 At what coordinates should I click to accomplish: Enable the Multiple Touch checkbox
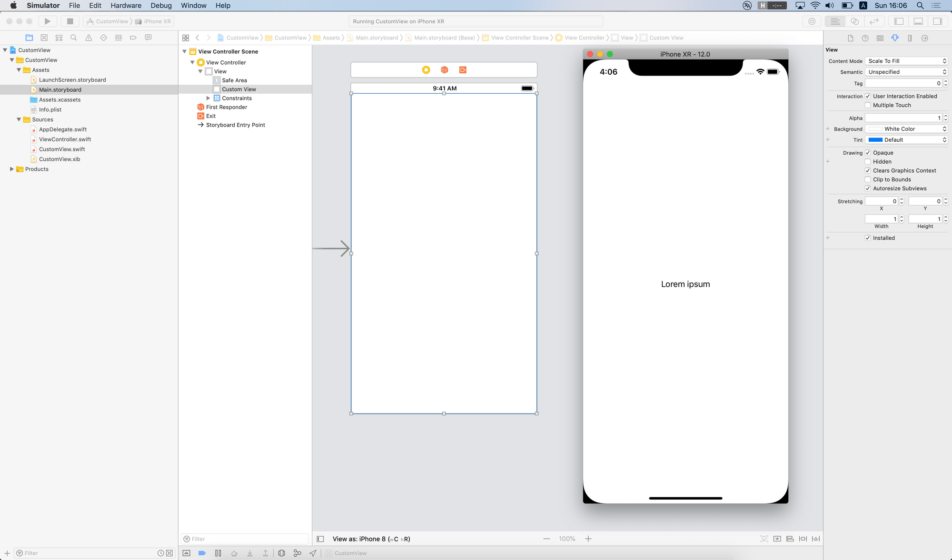[868, 105]
